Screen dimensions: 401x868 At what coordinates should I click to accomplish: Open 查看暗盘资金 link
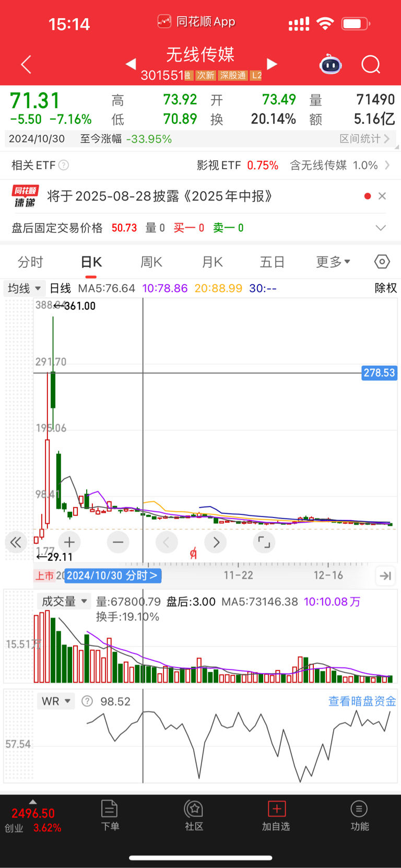coord(362,701)
